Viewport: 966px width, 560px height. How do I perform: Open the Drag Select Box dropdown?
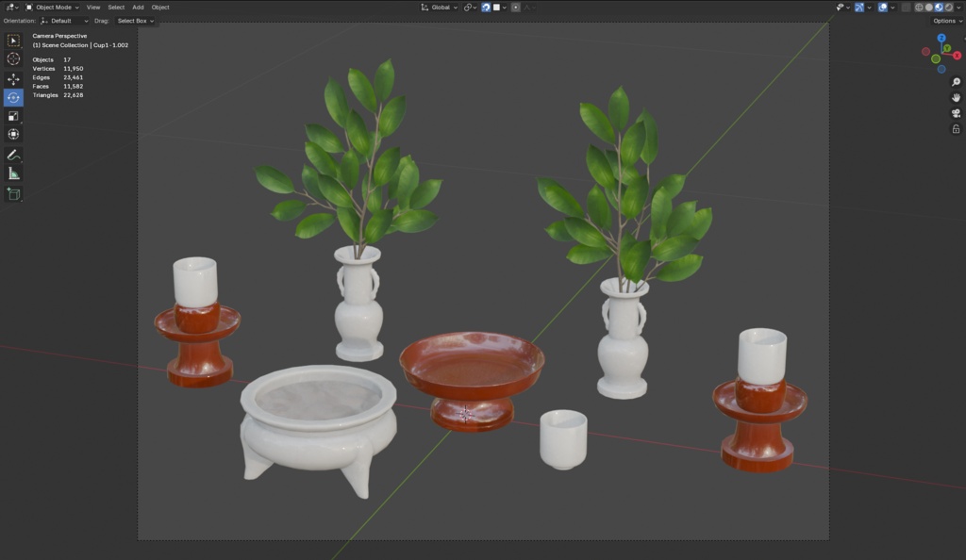coord(136,21)
